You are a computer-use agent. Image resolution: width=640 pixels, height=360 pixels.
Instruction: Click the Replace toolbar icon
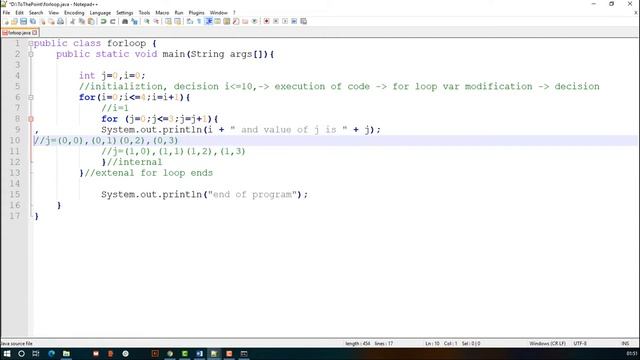tap(134, 21)
